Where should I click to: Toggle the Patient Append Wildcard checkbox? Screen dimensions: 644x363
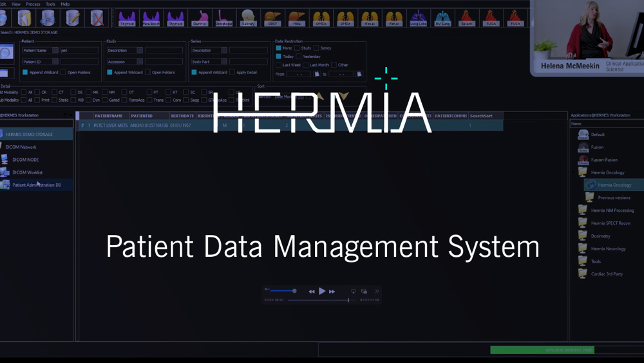coord(25,72)
